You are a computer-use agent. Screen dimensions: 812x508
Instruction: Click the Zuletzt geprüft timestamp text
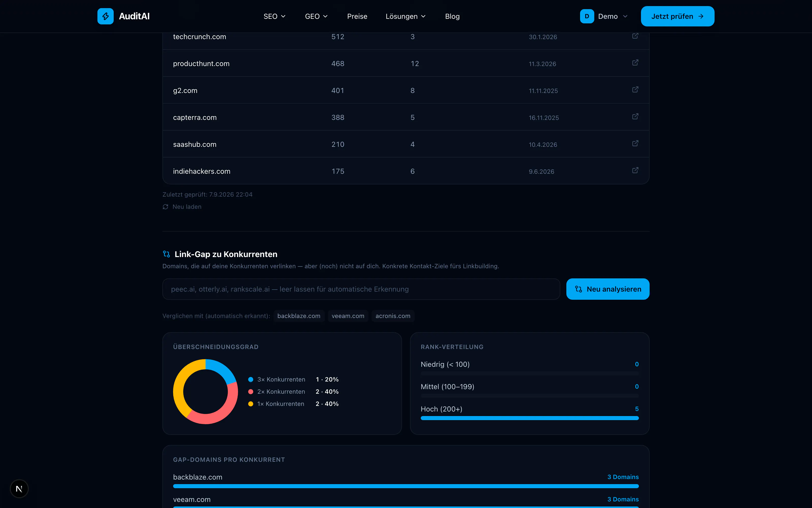(207, 195)
